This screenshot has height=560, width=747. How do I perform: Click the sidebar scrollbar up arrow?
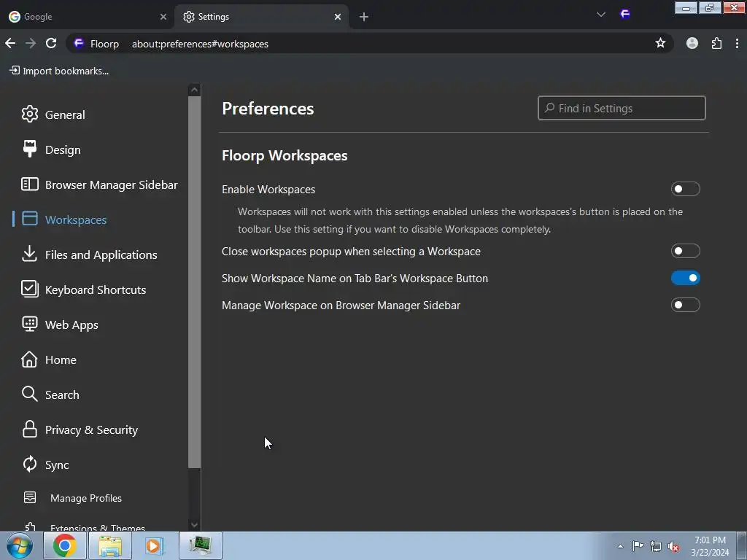click(194, 90)
